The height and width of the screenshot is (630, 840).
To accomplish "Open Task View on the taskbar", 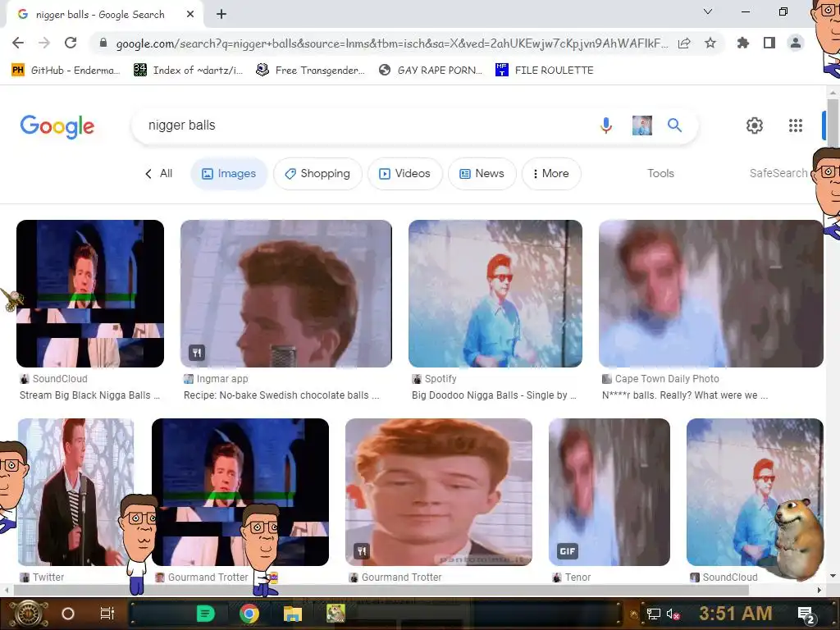I will pyautogui.click(x=107, y=614).
